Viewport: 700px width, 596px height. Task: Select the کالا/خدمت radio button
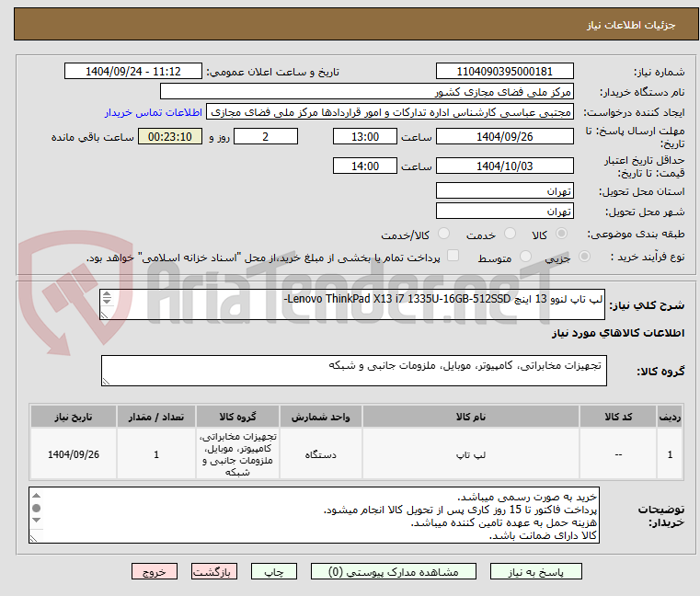[443, 234]
